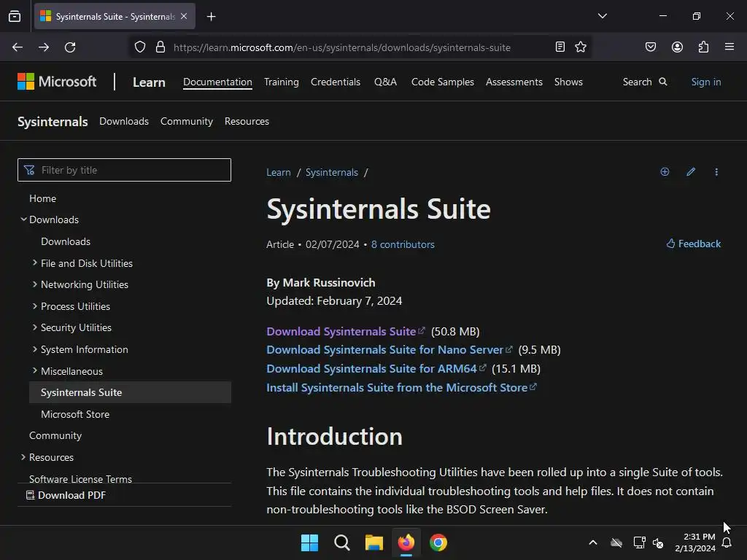This screenshot has width=747, height=560.
Task: Open the 8 contributors link
Action: point(403,244)
